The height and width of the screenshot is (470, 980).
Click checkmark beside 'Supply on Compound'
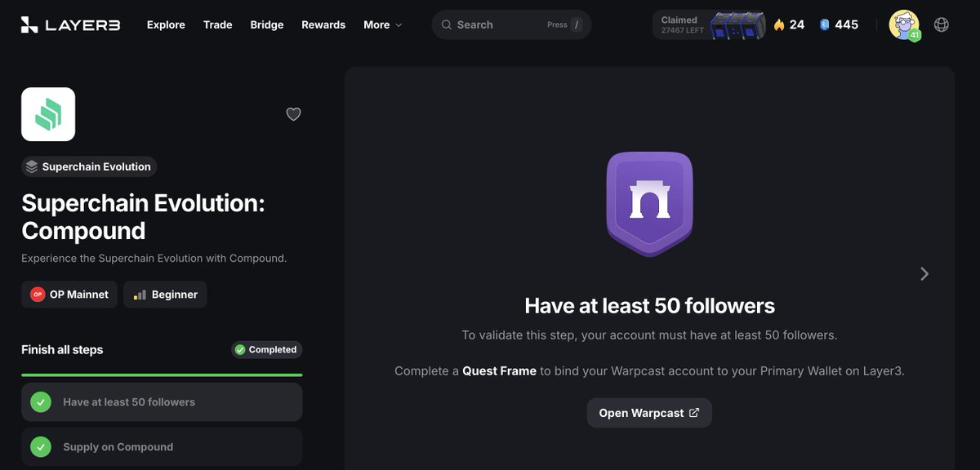(41, 446)
